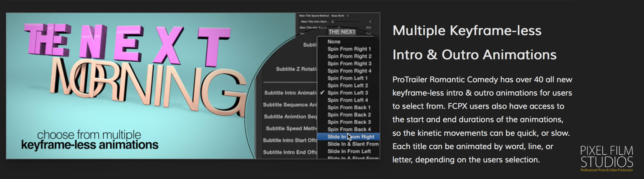The height and width of the screenshot is (179, 644).
Task: Click the Main Title Intro Start slider handle
Action: 333,21
